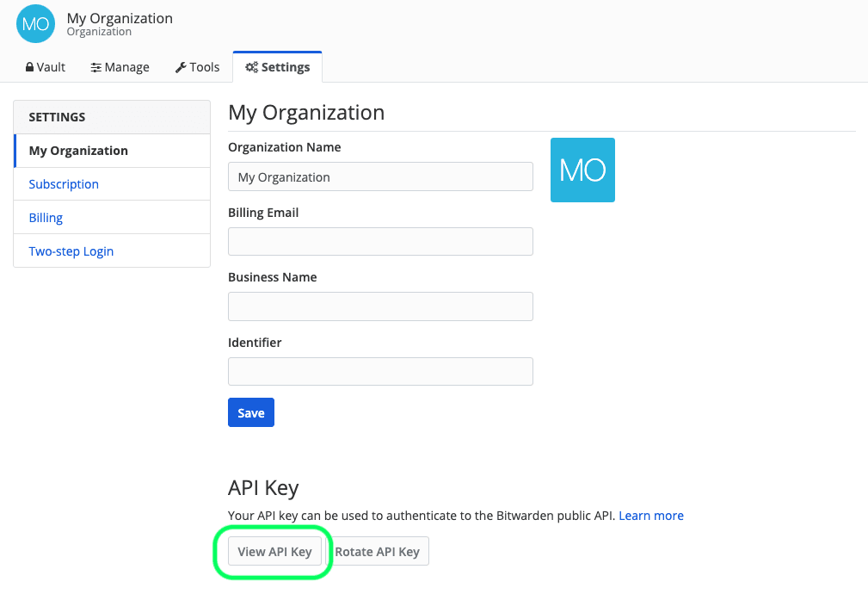Click the Identifier input field
The width and height of the screenshot is (868, 594).
coord(380,371)
